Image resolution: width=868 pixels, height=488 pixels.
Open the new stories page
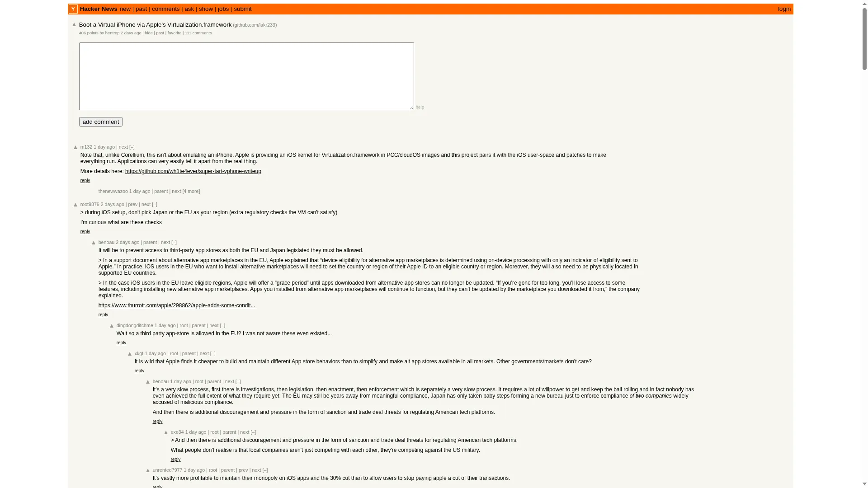[x=125, y=9]
